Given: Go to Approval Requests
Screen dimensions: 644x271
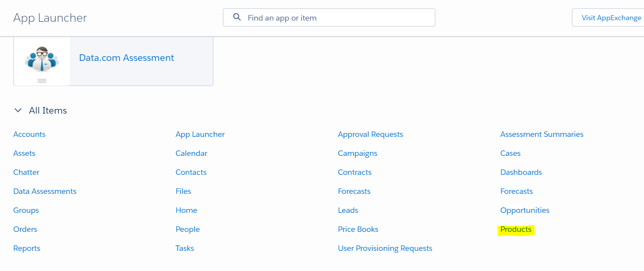Looking at the screenshot, I should pyautogui.click(x=370, y=134).
